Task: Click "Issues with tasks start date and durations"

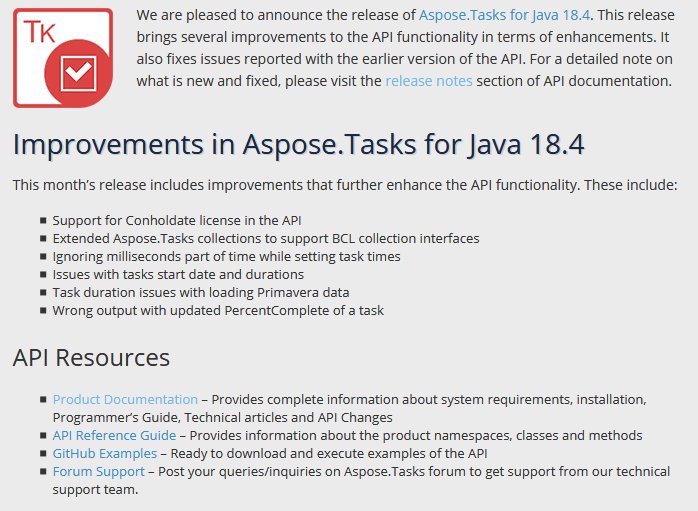Action: 178,274
